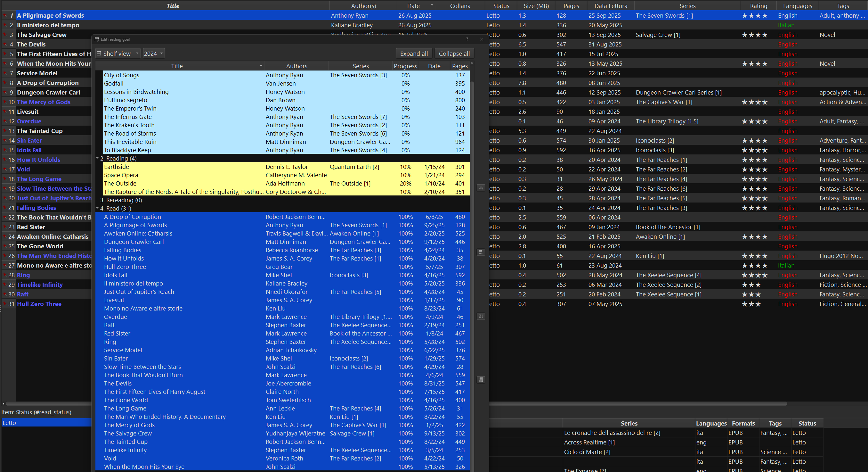Click the link icon button beside the list
Image resolution: width=868 pixels, height=472 pixels.
[481, 188]
